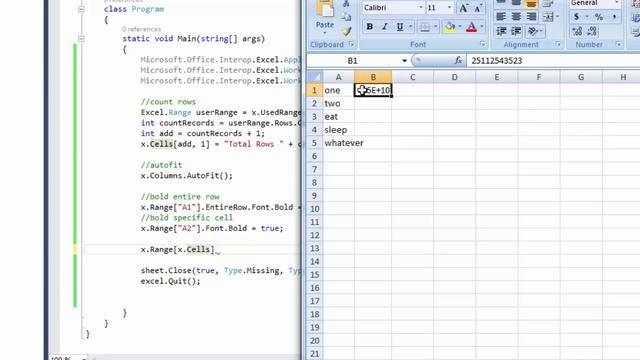This screenshot has height=360, width=640.
Task: Open the Name Box dropdown arrow
Action: pos(404,61)
